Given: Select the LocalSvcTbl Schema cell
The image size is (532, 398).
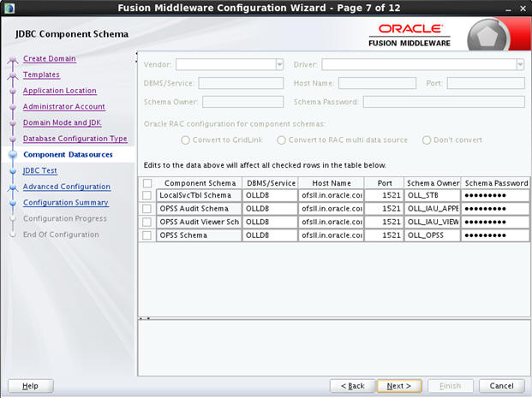Looking at the screenshot, I should click(199, 195).
